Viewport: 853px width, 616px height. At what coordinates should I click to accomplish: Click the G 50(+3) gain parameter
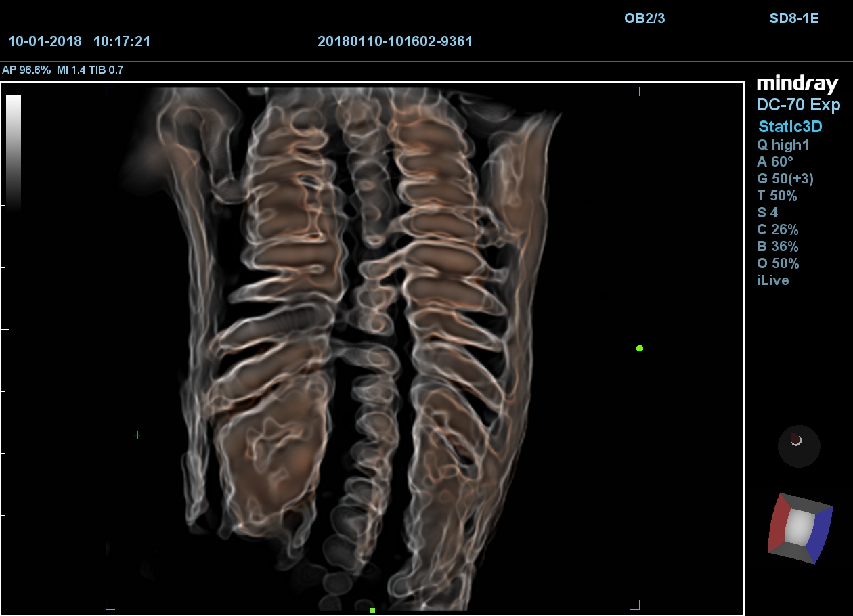click(x=785, y=179)
